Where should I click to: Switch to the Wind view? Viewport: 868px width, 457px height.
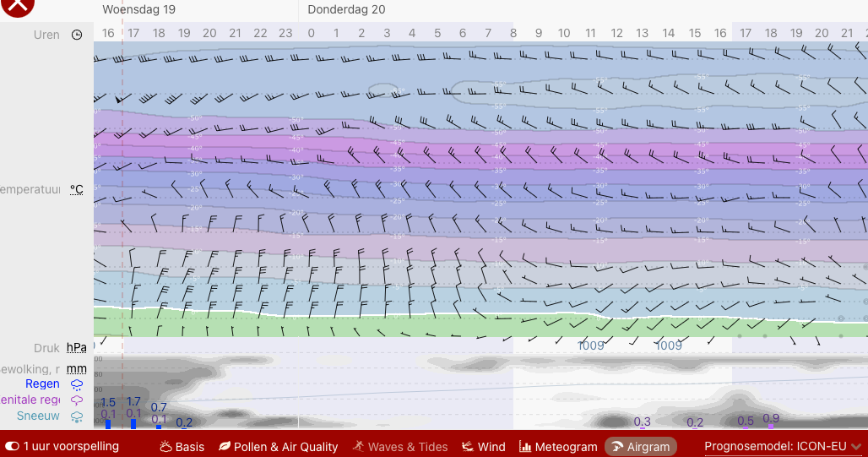pyautogui.click(x=484, y=447)
